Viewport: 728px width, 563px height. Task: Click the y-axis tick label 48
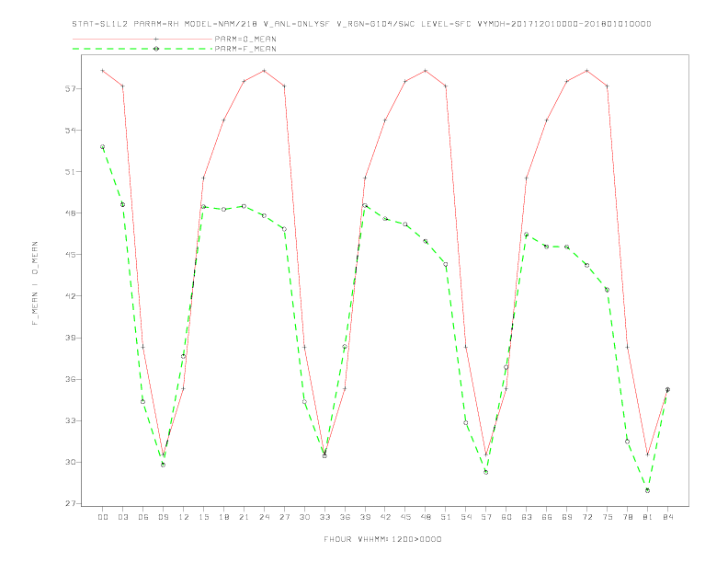(x=71, y=213)
